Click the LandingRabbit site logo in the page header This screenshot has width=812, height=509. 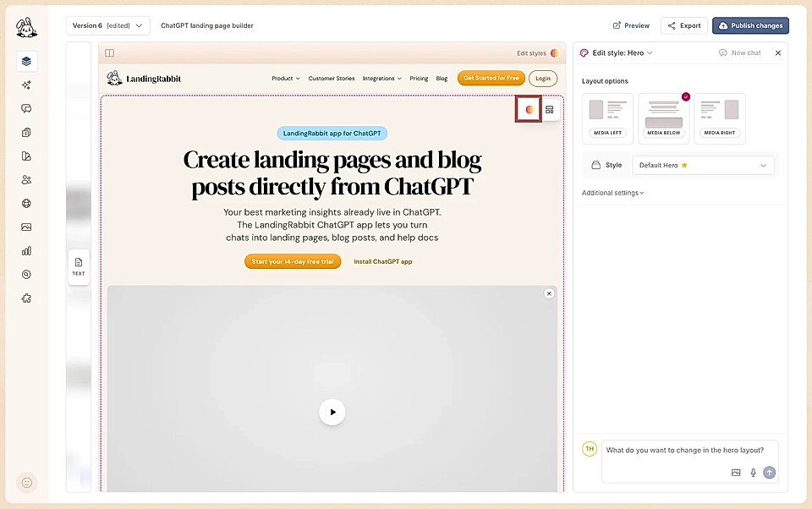pos(144,78)
